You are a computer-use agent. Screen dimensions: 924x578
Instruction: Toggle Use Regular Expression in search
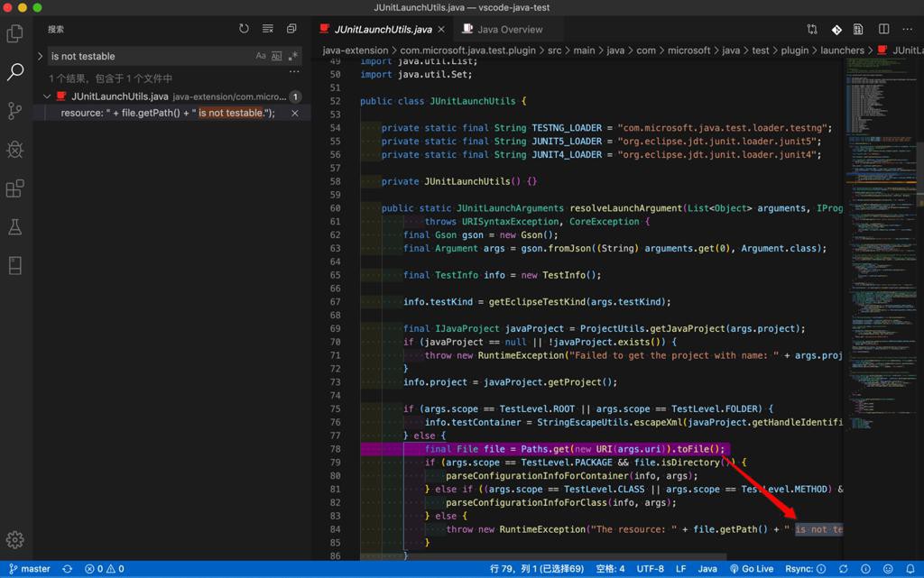(x=292, y=56)
